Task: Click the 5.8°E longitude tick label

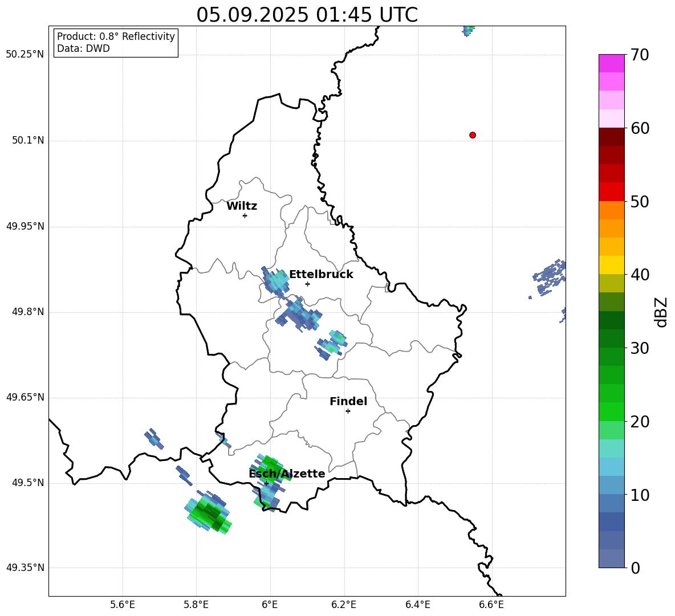Action: [x=196, y=605]
